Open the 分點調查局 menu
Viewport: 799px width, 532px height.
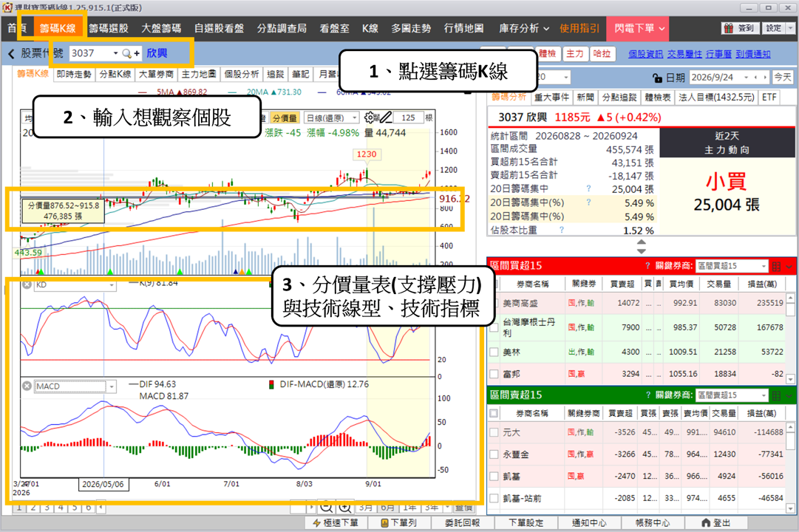click(282, 29)
